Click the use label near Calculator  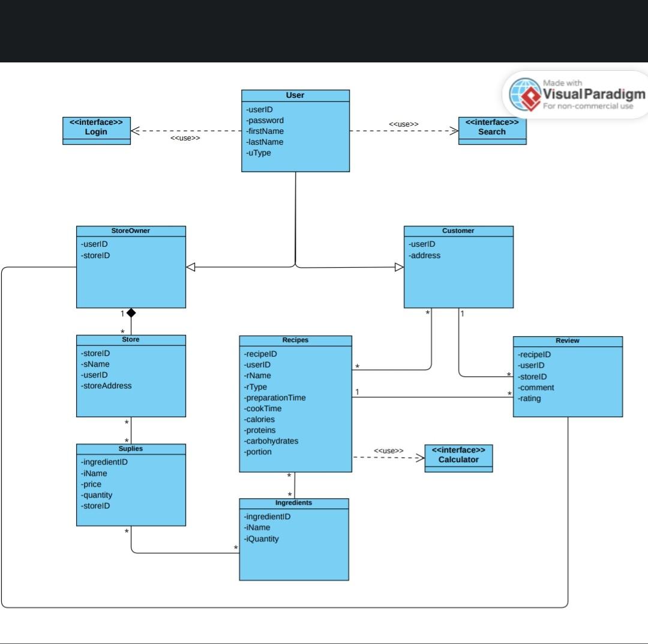point(389,450)
